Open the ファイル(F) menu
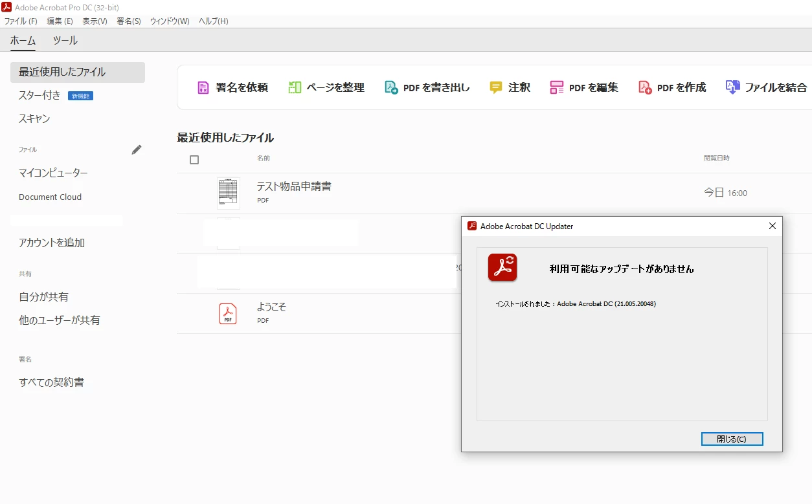 click(x=21, y=21)
